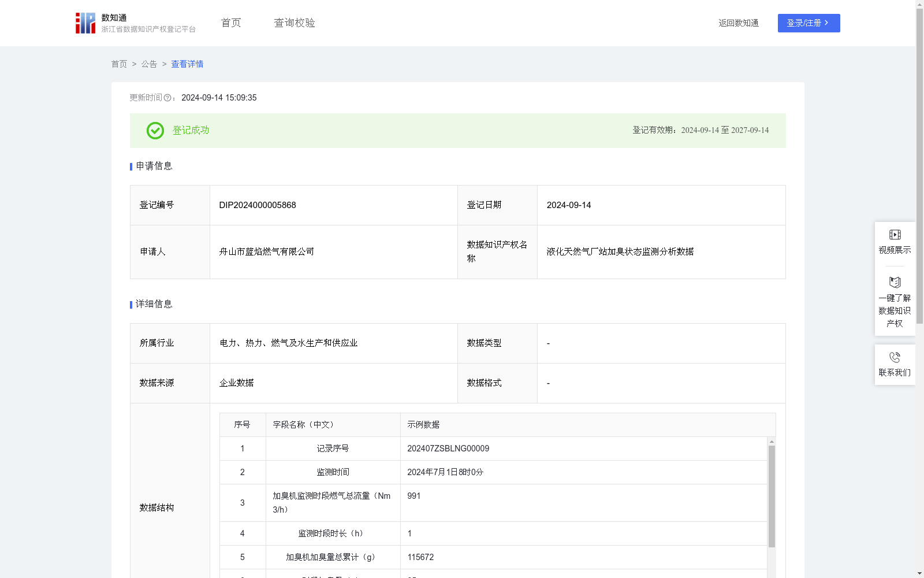Click the 企业数据 data source value
This screenshot has width=924, height=578.
(x=237, y=383)
